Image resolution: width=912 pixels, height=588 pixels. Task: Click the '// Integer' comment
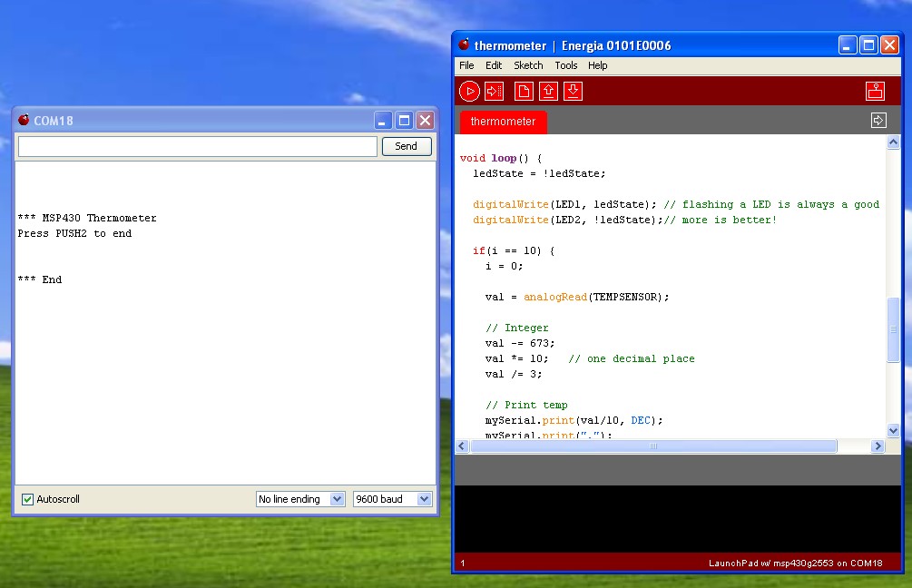(517, 328)
